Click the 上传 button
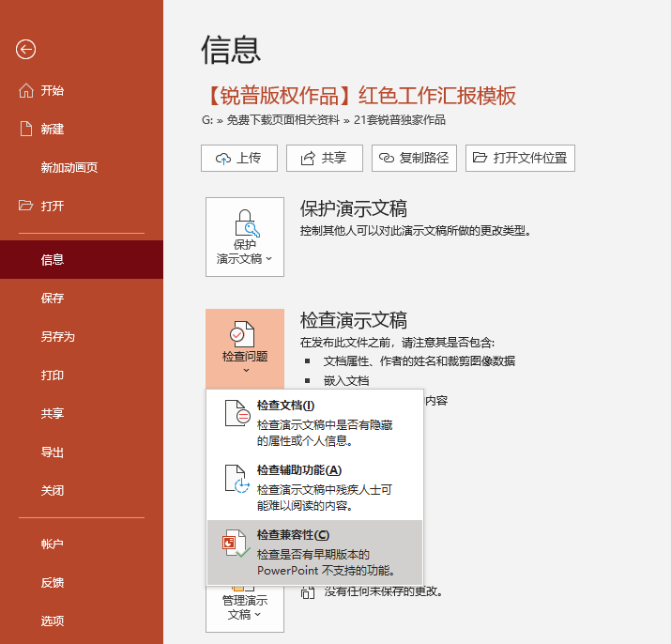The image size is (671, 644). 239,158
